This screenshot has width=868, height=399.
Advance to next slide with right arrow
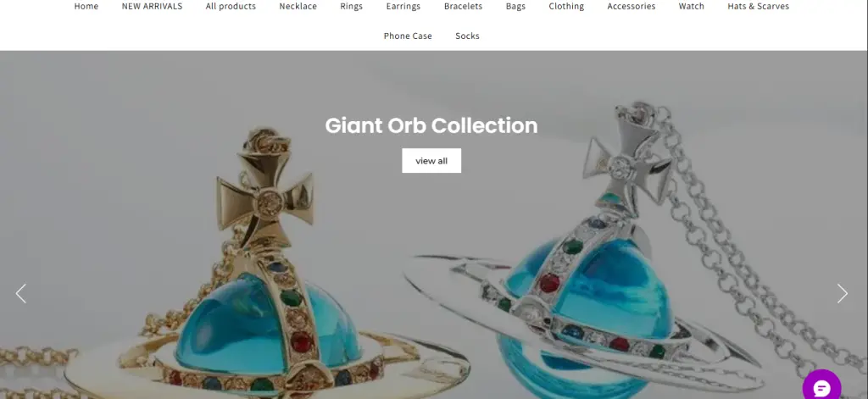point(842,293)
